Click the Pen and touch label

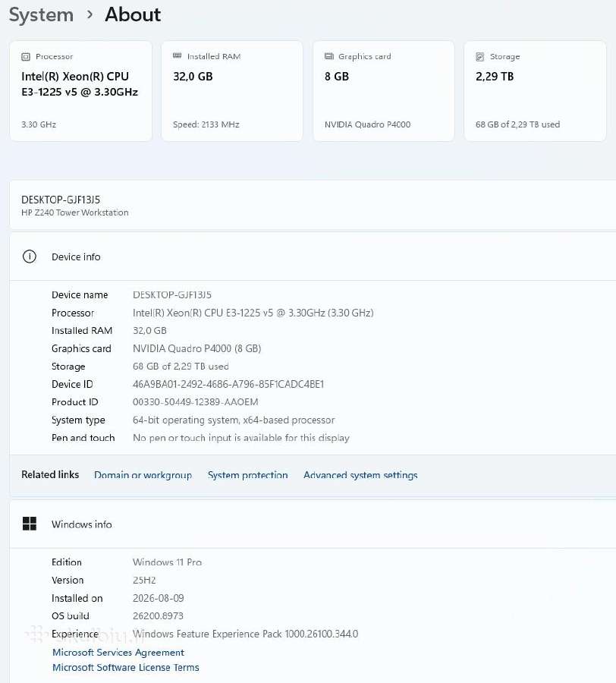point(83,438)
